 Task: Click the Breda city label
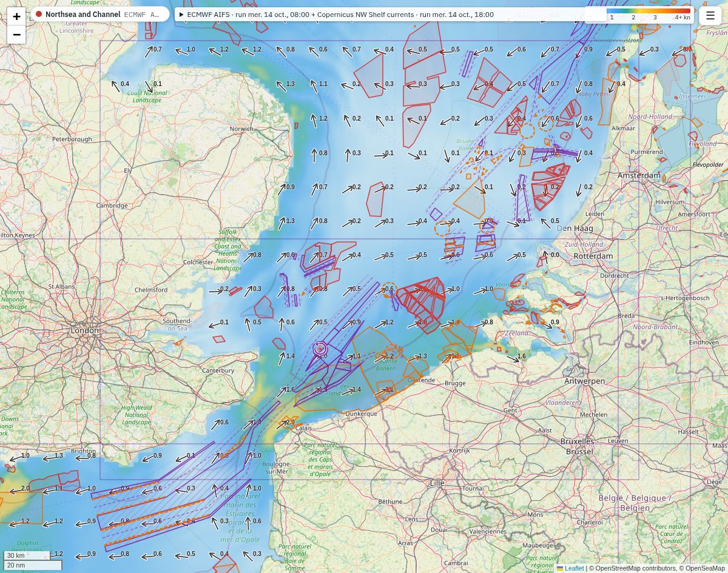626,316
